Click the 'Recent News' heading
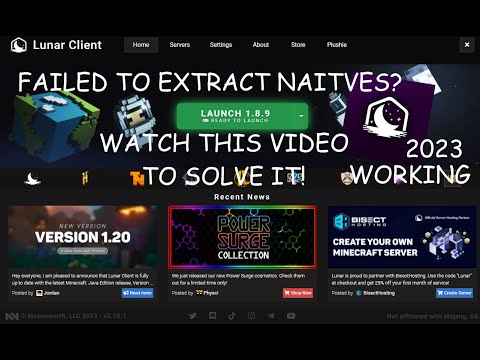 coord(242,197)
